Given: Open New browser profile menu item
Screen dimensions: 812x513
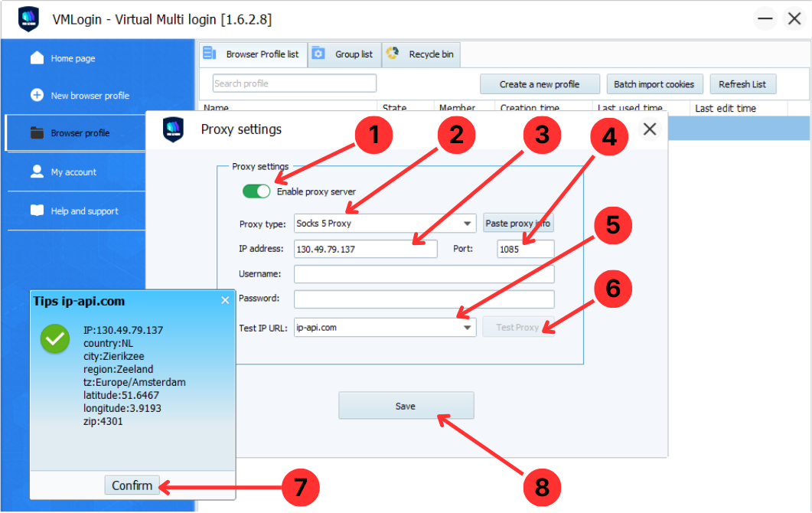Looking at the screenshot, I should click(x=90, y=96).
